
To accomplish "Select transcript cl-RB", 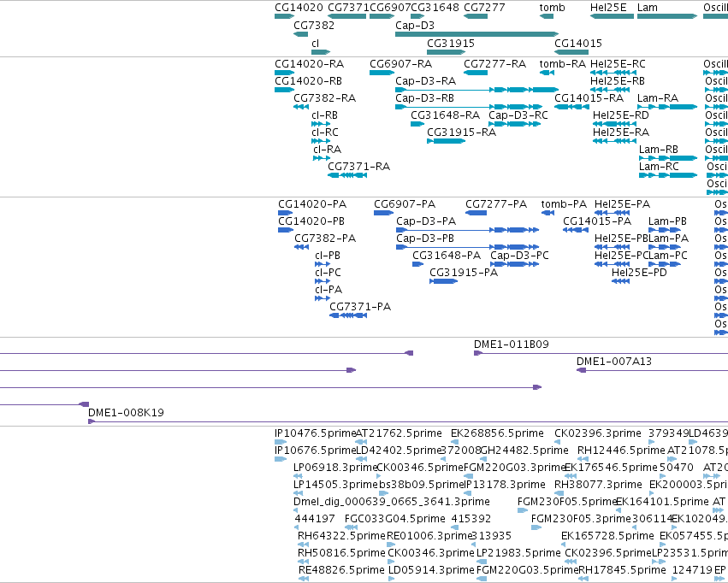I will pyautogui.click(x=324, y=115).
